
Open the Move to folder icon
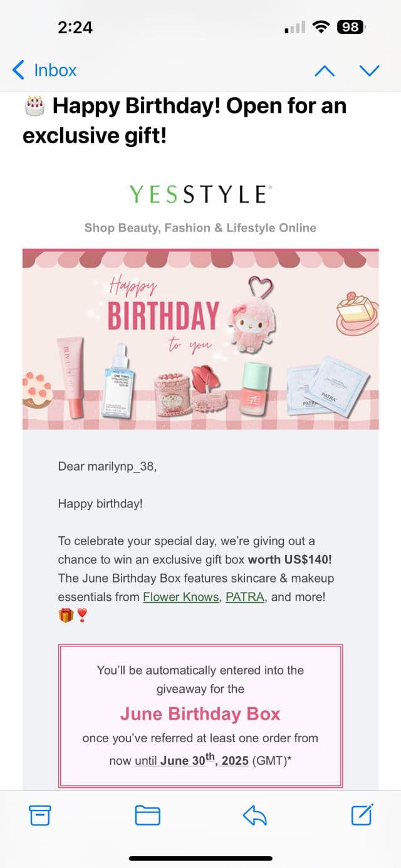[148, 815]
